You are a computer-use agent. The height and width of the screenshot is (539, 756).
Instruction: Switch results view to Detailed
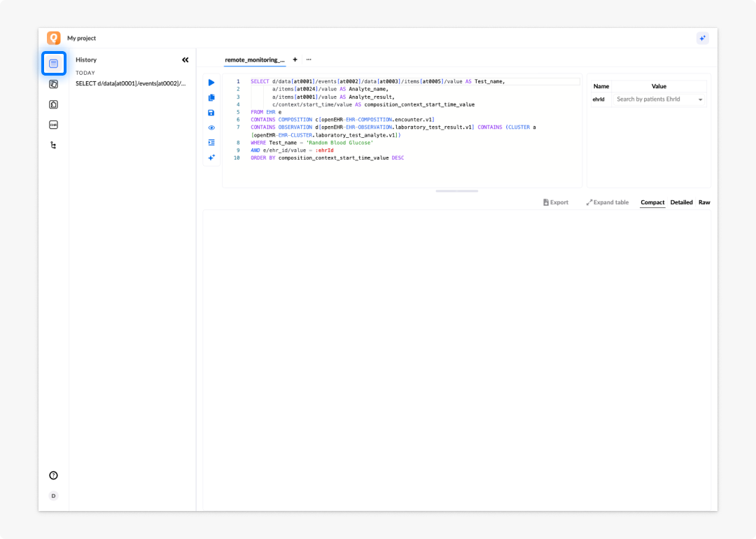pyautogui.click(x=681, y=202)
